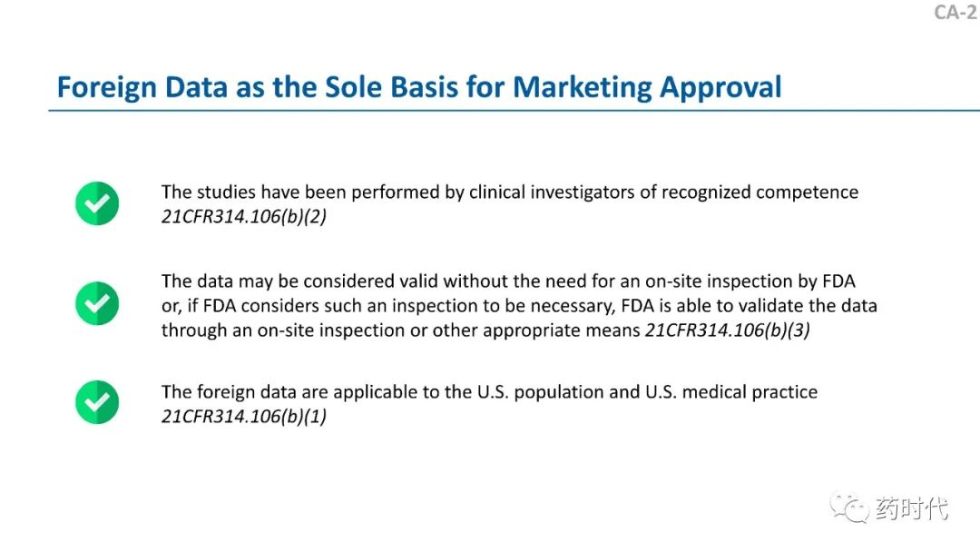Click the 药时代 watermark text
The width and height of the screenshot is (980, 552).
(911, 508)
